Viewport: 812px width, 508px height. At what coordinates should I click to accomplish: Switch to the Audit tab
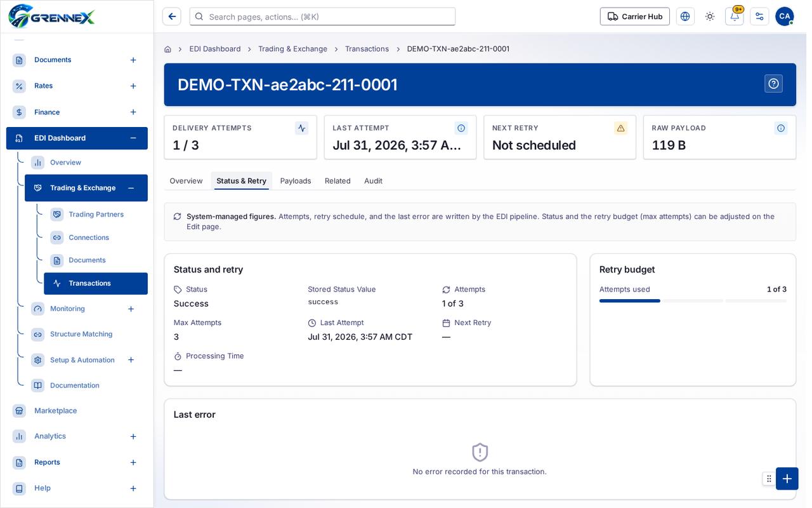pyautogui.click(x=373, y=181)
